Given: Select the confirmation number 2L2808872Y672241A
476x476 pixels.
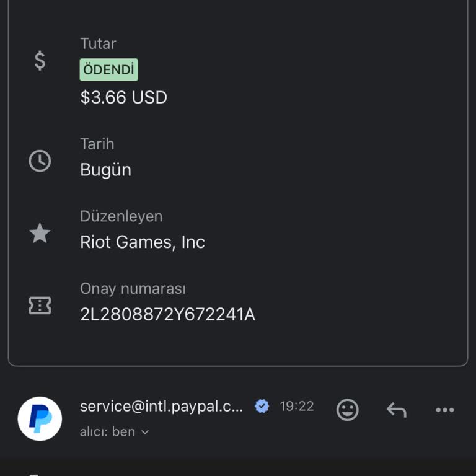Looking at the screenshot, I should tap(167, 315).
